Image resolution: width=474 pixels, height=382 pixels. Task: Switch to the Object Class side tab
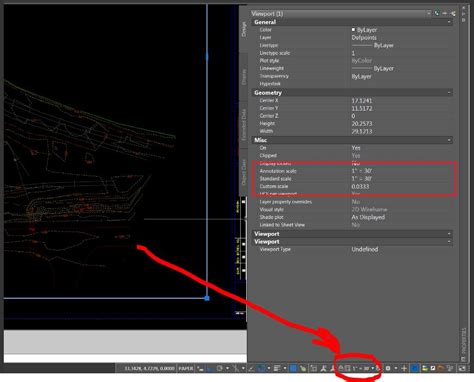(x=244, y=172)
